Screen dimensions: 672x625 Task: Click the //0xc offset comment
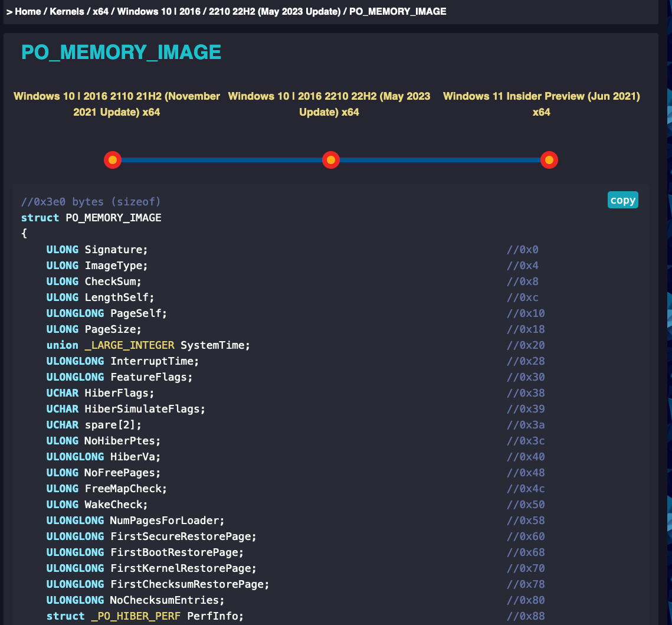click(x=522, y=297)
